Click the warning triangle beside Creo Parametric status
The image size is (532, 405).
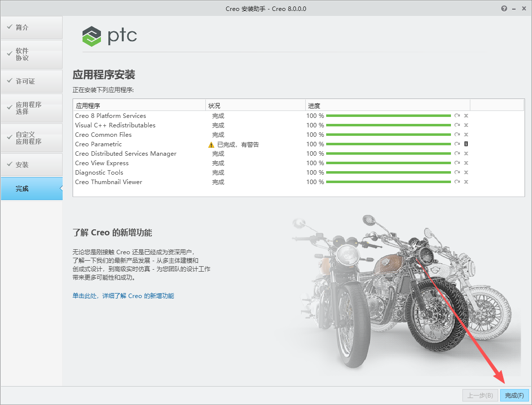click(211, 144)
